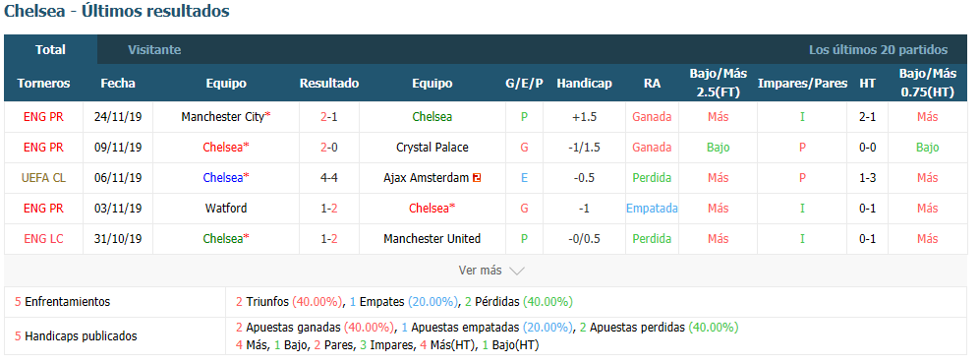Screen dimensions: 980x363
Task: Click the 1-2 Watford vs Chelsea result
Action: pyautogui.click(x=328, y=209)
